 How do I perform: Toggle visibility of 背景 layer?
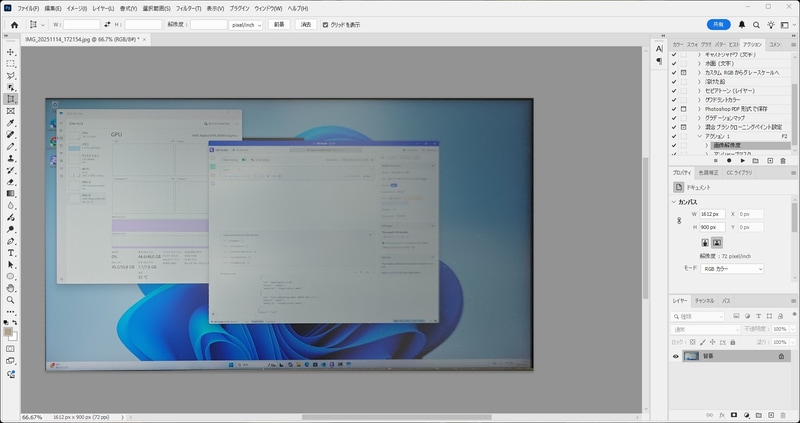pos(676,356)
